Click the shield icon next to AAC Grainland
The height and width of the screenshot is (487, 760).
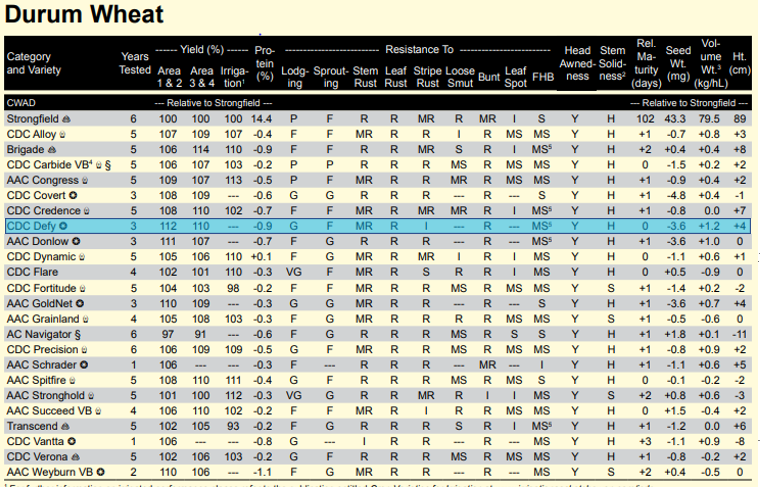pos(85,319)
